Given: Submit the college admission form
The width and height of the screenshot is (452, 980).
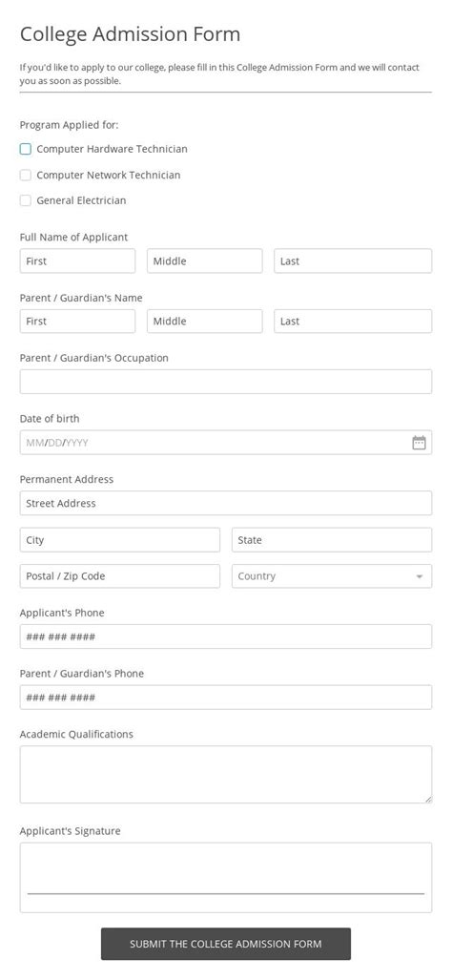Looking at the screenshot, I should [226, 944].
